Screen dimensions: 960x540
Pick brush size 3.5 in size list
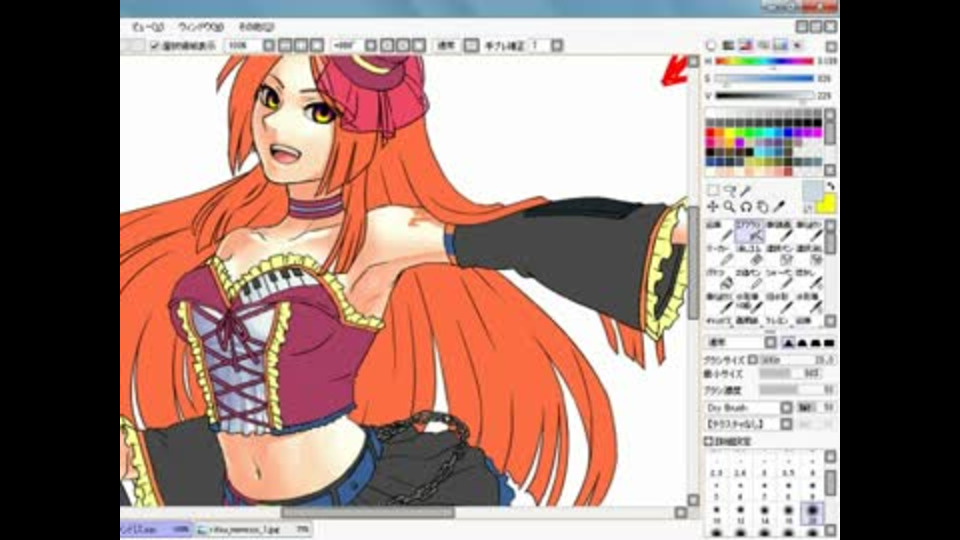(789, 468)
